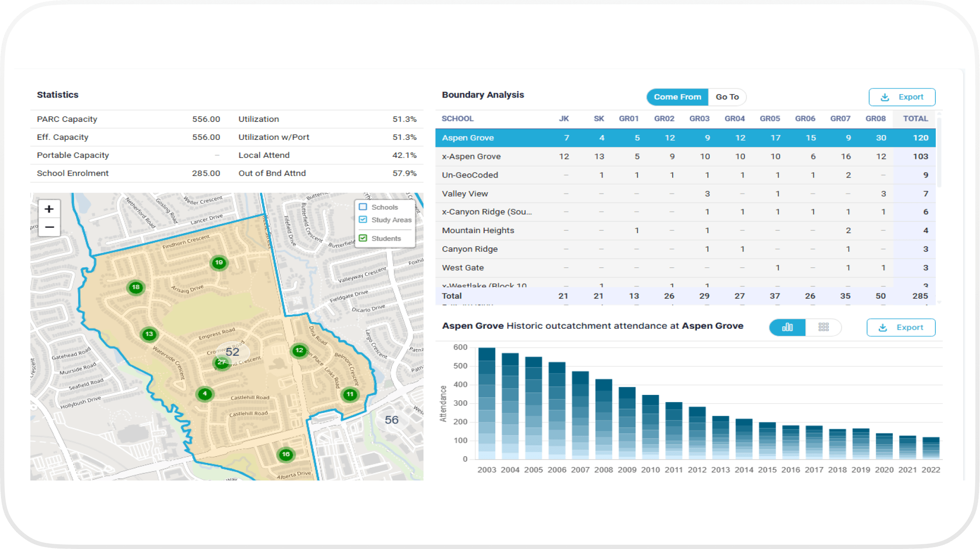980x549 pixels.
Task: Select the Aspen Grove row
Action: [686, 138]
